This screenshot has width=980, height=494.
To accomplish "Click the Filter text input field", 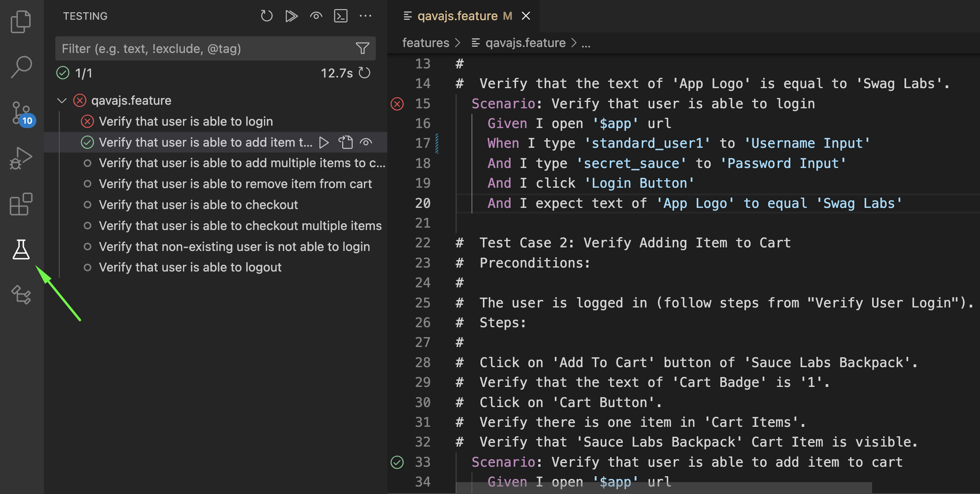I will coord(205,48).
